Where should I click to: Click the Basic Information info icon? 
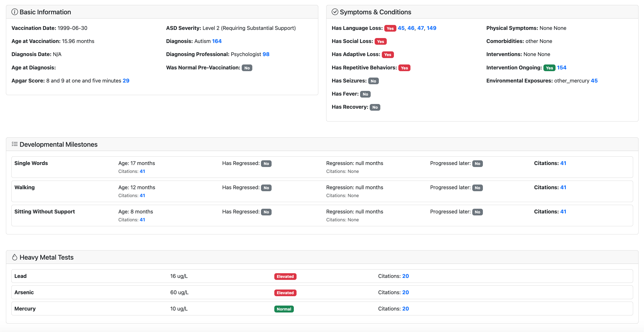pyautogui.click(x=15, y=12)
